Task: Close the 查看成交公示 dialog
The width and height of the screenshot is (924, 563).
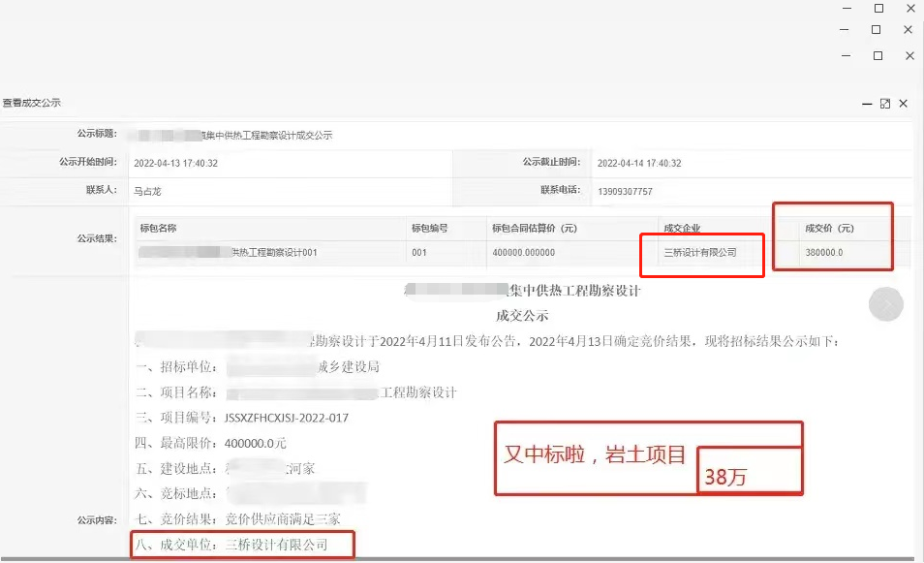Action: coord(903,104)
